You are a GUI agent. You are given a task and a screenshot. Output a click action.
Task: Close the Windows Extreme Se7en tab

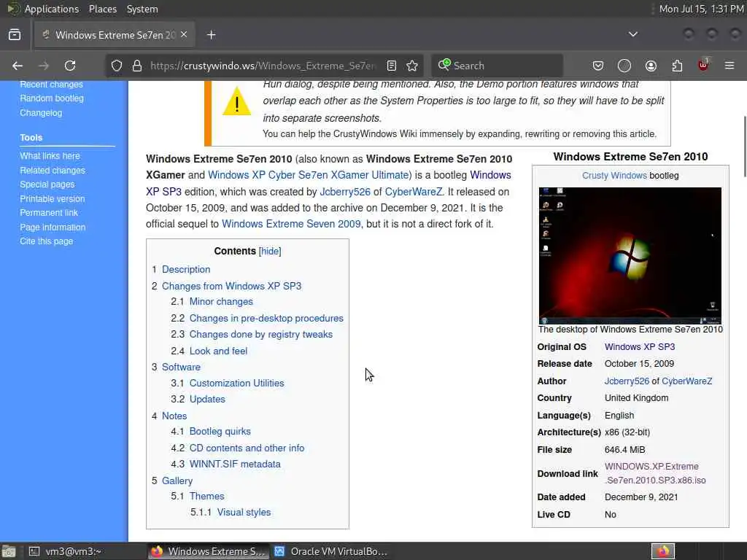184,35
